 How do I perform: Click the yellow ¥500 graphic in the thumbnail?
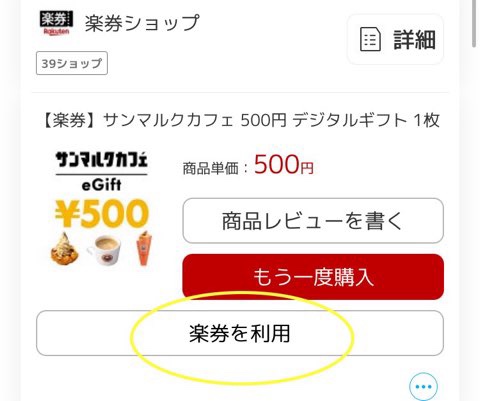(x=102, y=213)
